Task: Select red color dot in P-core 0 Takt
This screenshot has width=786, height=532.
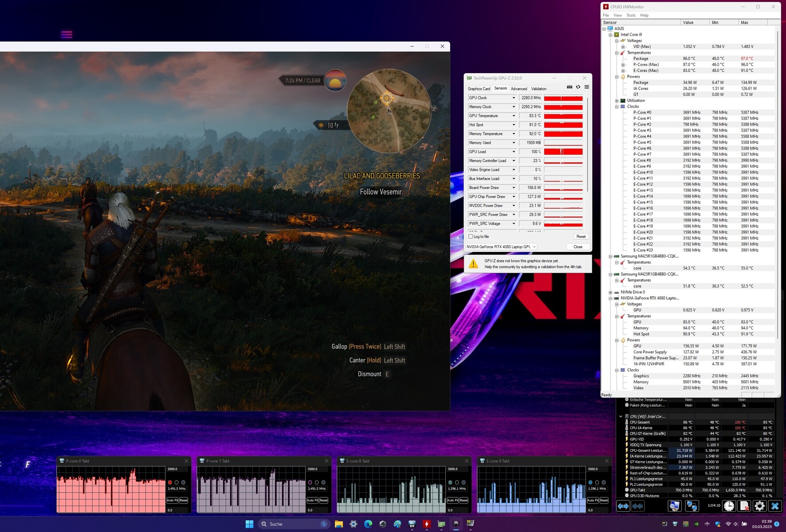Action: 170,482
